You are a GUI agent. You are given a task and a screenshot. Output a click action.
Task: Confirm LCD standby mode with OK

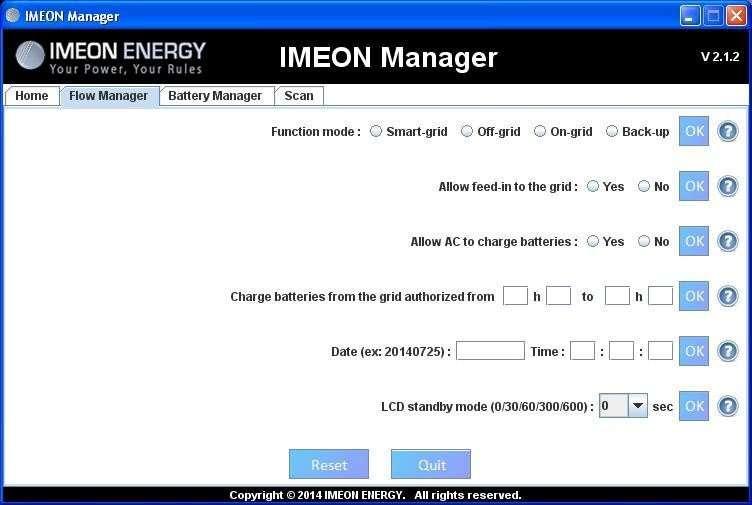pyautogui.click(x=694, y=406)
